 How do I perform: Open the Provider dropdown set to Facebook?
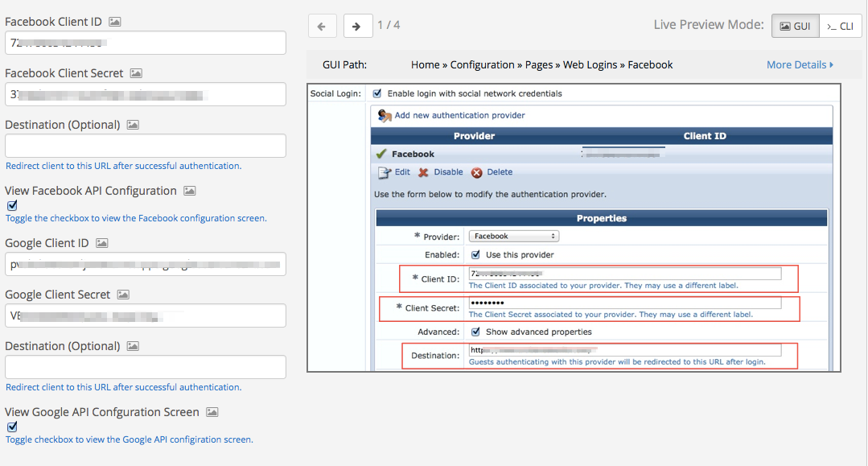[514, 236]
